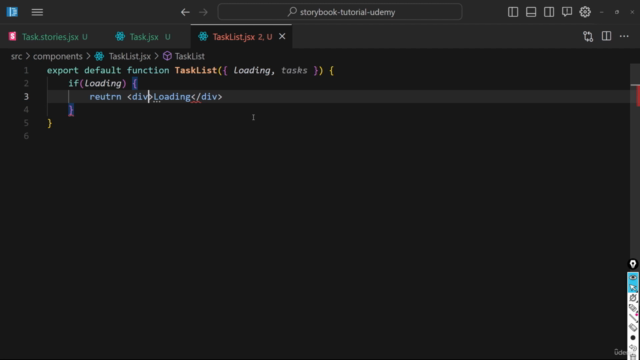
Task: Select the line tool in the drawing toolbar
Action: [x=633, y=318]
